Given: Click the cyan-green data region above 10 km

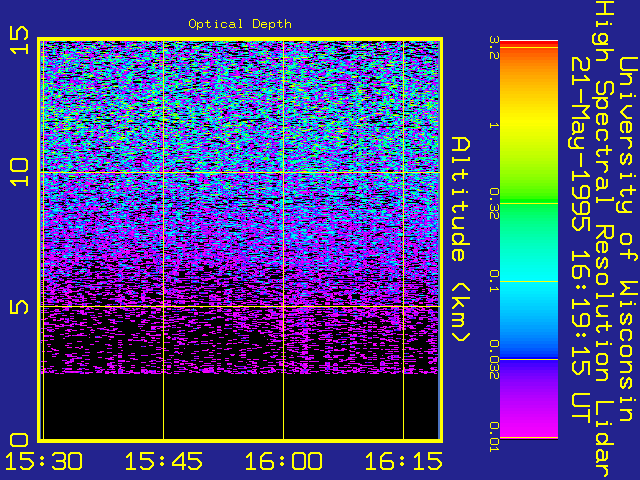Looking at the screenshot, I should tap(241, 106).
